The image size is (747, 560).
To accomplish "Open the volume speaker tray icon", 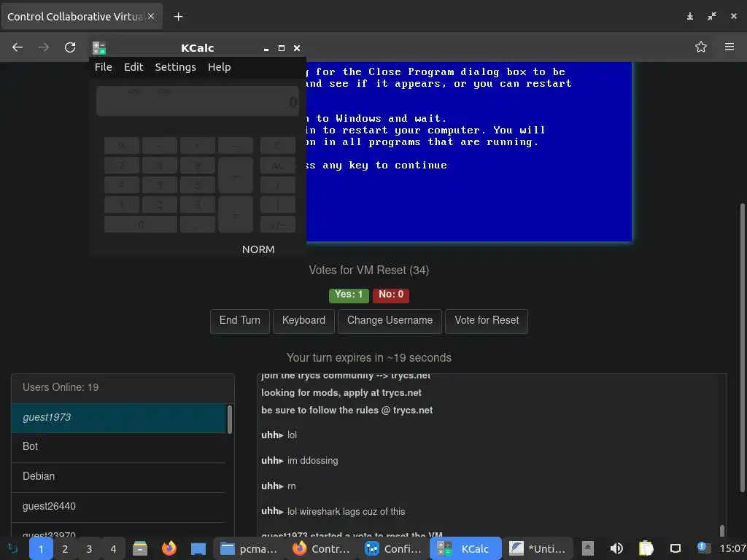I will (x=616, y=548).
